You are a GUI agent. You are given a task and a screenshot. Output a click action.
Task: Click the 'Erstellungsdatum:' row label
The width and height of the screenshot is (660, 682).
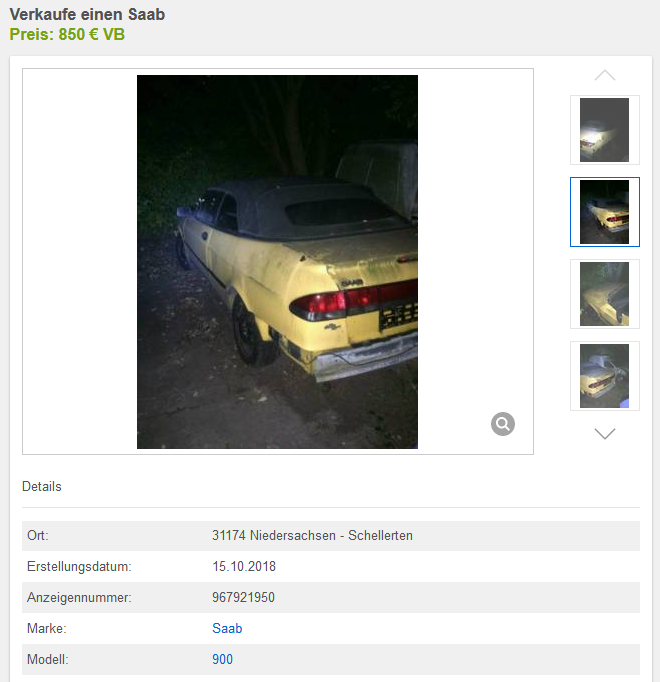point(79,566)
